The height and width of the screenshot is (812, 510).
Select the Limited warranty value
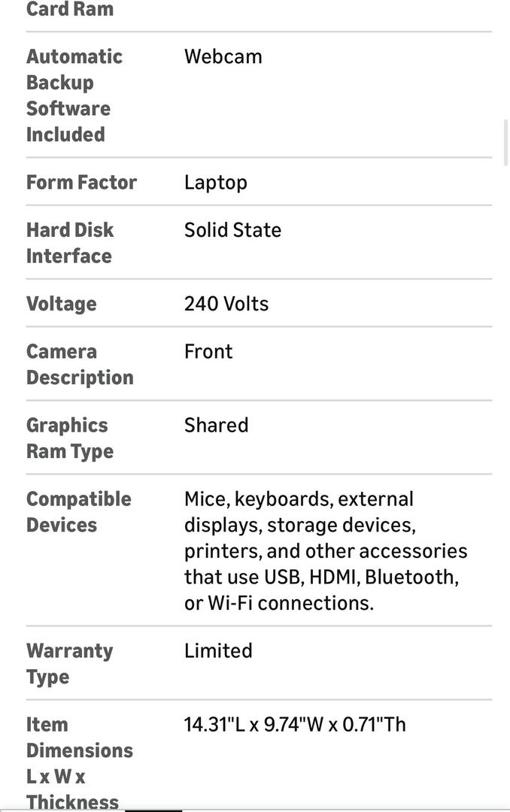(218, 651)
